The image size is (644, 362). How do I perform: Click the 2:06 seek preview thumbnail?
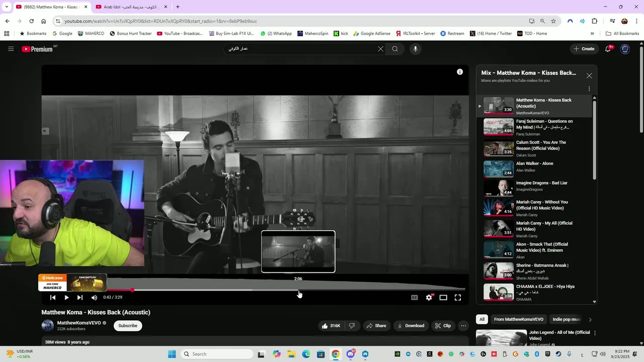click(298, 251)
